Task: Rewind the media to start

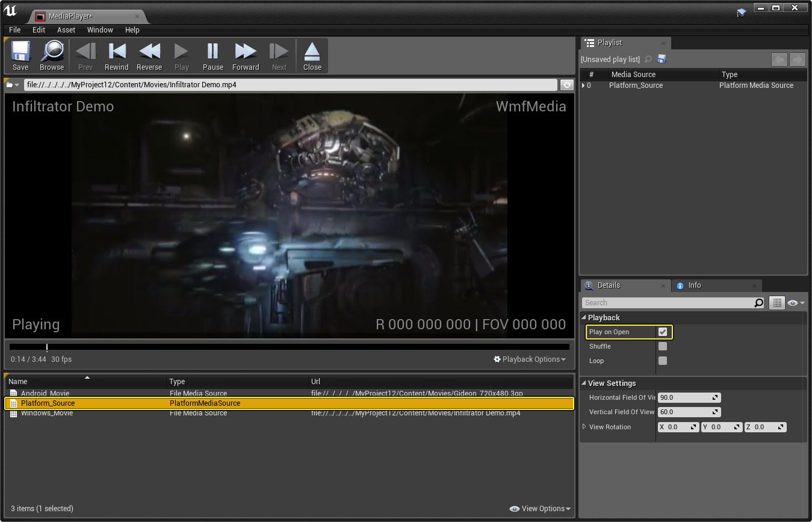Action: point(116,55)
